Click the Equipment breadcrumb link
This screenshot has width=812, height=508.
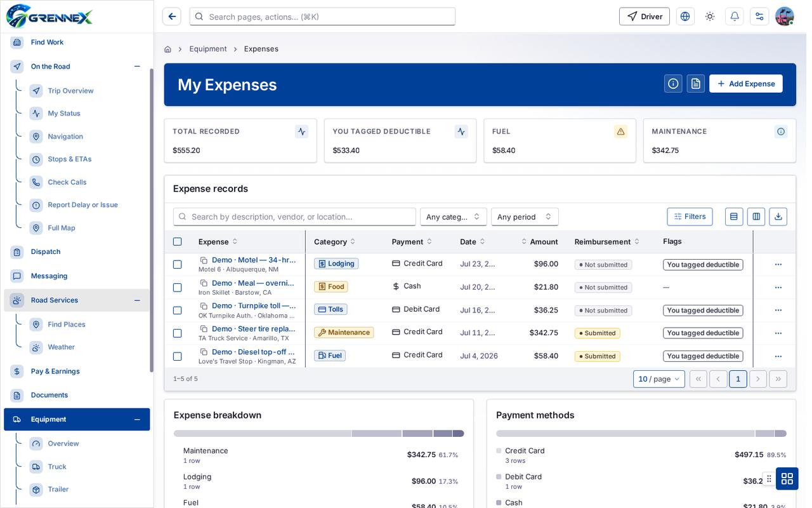208,49
